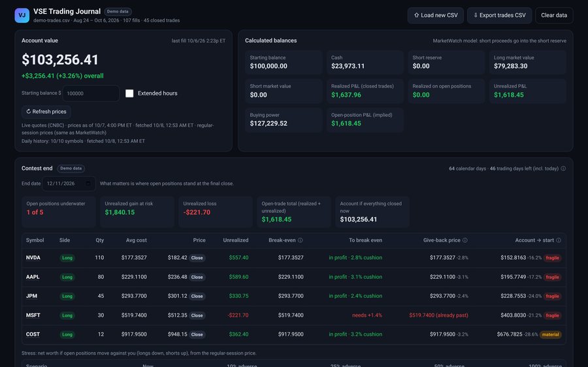The width and height of the screenshot is (588, 367).
Task: Click the Unrealized column header
Action: point(235,240)
